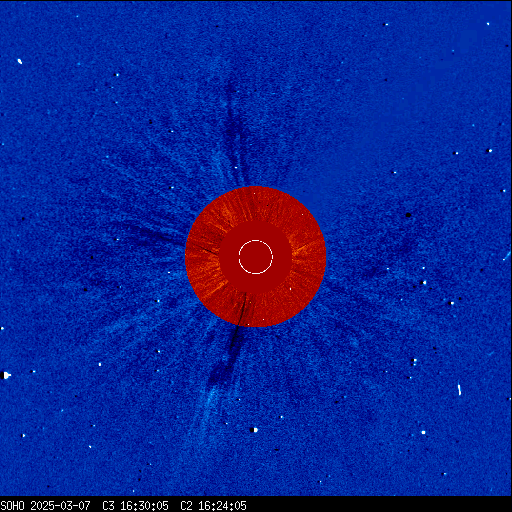512x512 pixels.
Task: Click the bright star near the bottom-right
Action: [423, 432]
